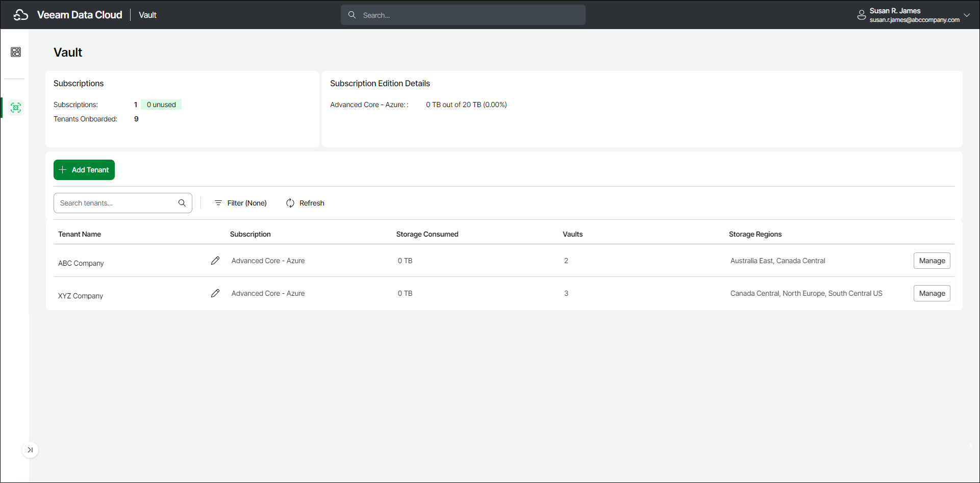
Task: Click the user email susan.r.james@abccompany.com
Action: pyautogui.click(x=915, y=20)
